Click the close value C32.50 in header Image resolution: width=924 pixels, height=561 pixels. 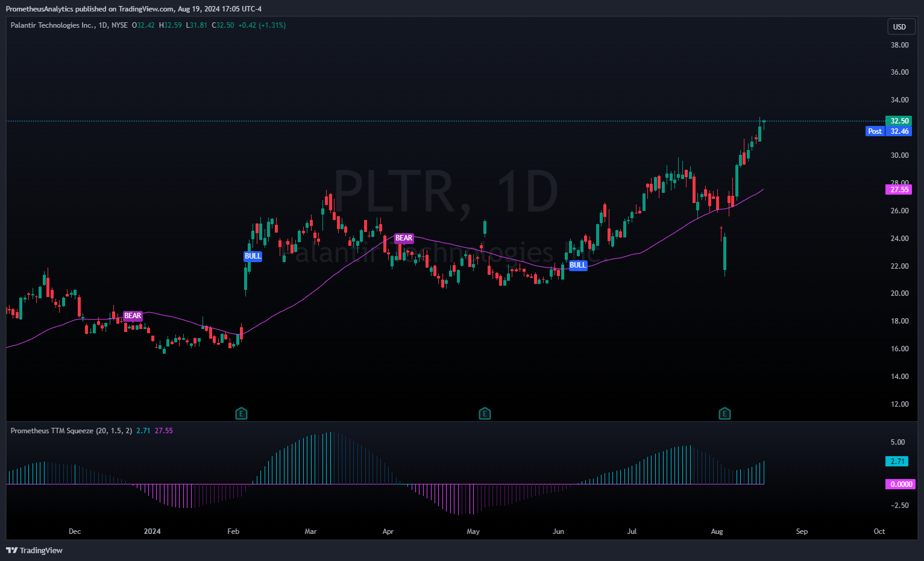tap(223, 25)
